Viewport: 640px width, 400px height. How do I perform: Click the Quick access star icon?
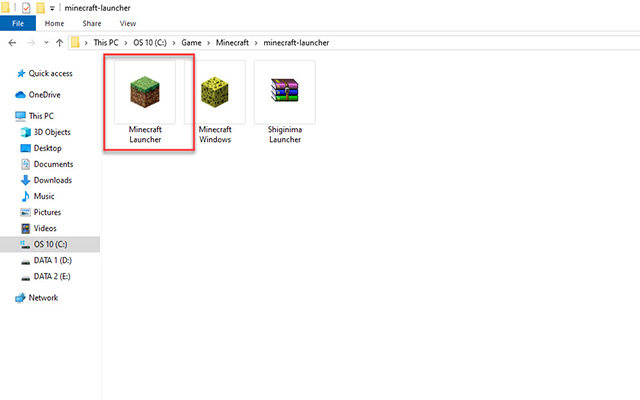click(21, 73)
